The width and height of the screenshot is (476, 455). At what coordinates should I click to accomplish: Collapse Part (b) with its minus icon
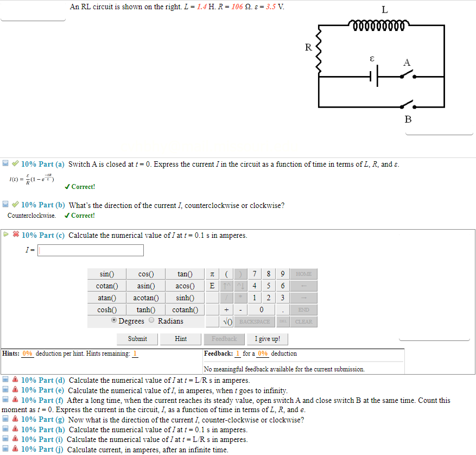pyautogui.click(x=5, y=204)
